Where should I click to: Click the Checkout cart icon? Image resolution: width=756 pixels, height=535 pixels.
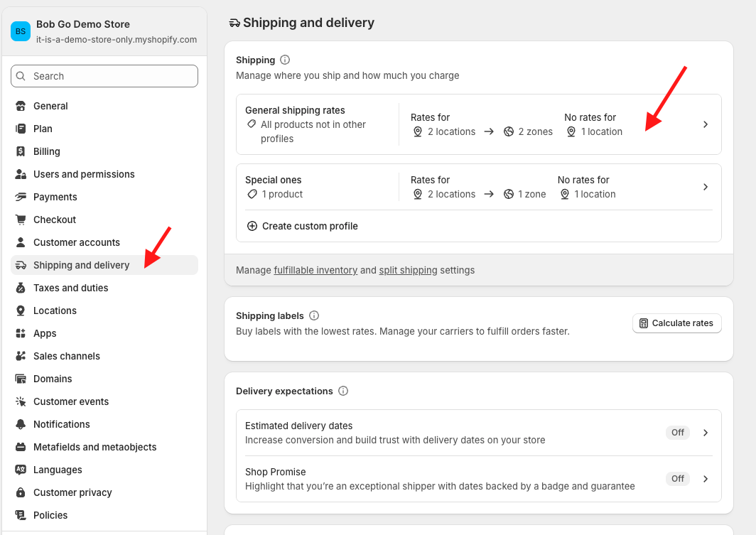tap(21, 220)
